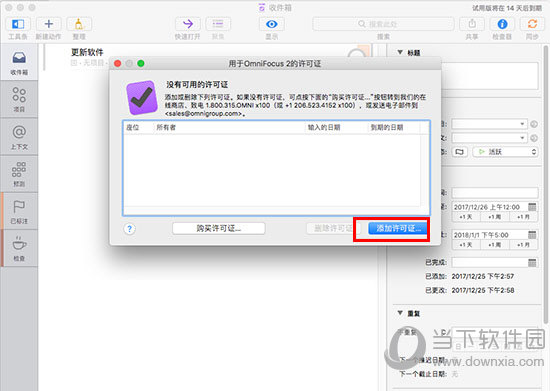Open the 预测 forecast perspective
550x391 pixels.
click(x=19, y=174)
